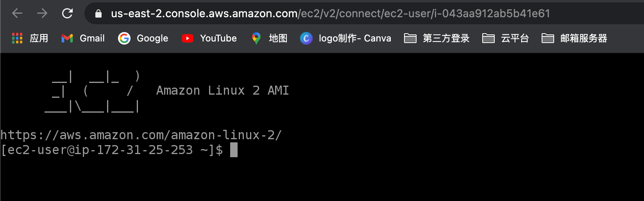Viewport: 644px width, 201px height.
Task: Open the 地图 bookmark label
Action: pyautogui.click(x=278, y=38)
